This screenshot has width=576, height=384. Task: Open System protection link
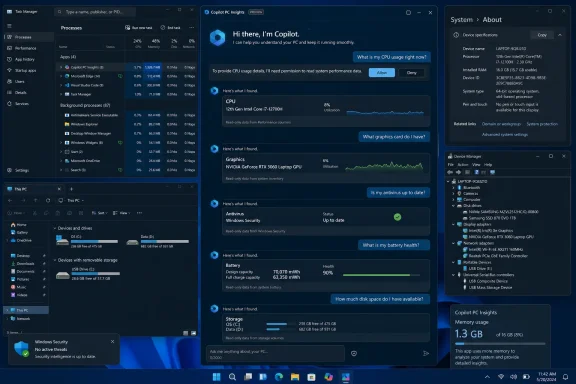click(x=542, y=124)
